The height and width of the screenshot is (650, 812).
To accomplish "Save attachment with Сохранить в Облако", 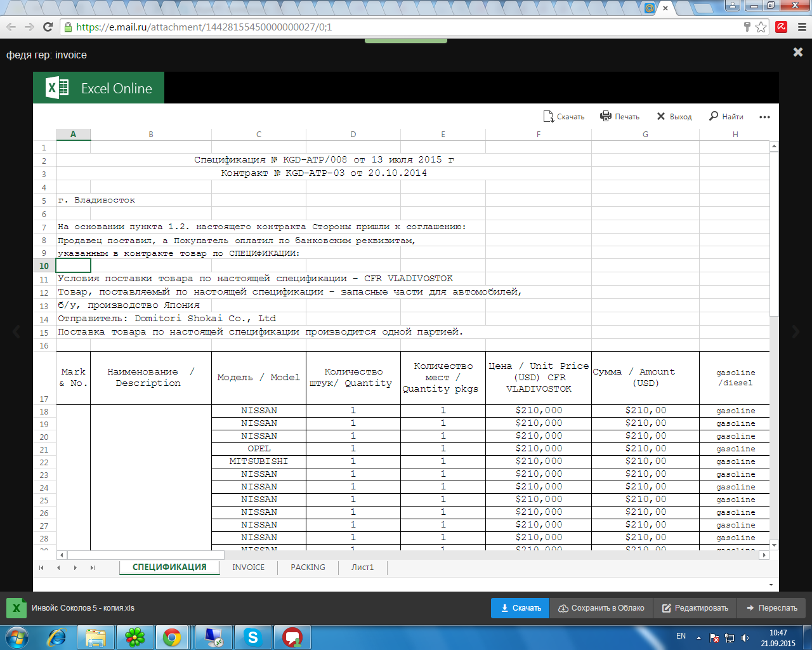I will coord(601,608).
